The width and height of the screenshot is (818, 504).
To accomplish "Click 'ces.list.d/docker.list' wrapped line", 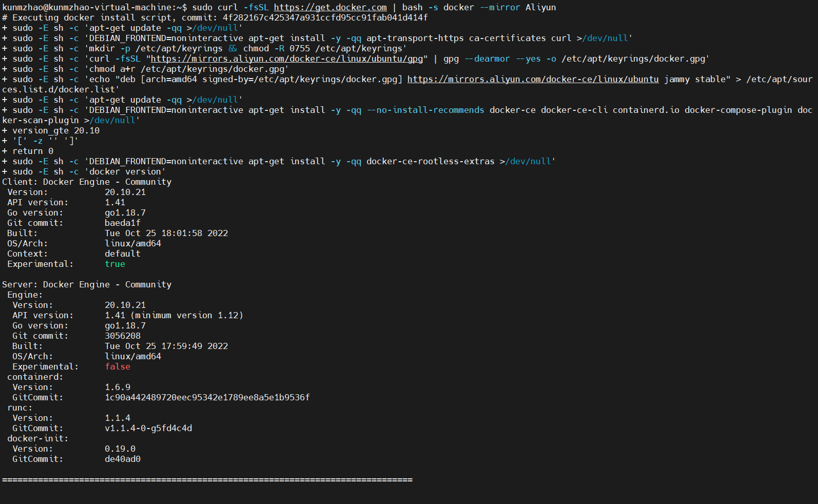I will click(x=61, y=89).
